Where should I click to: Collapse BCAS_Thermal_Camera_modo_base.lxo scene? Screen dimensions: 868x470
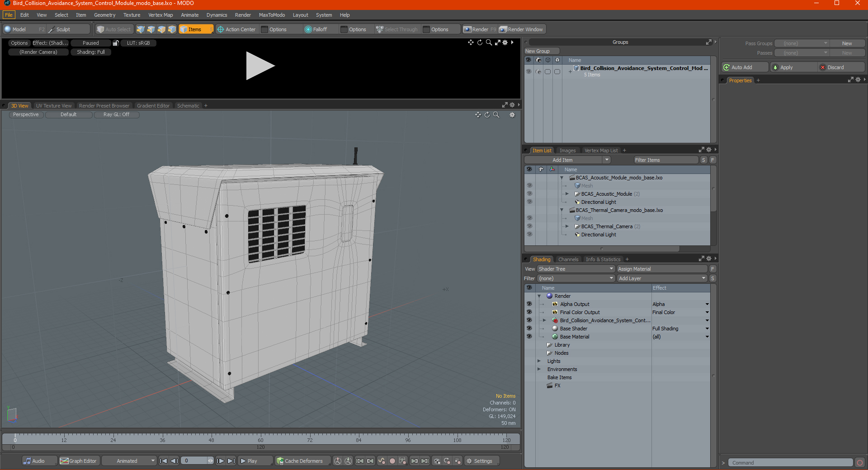pyautogui.click(x=562, y=210)
